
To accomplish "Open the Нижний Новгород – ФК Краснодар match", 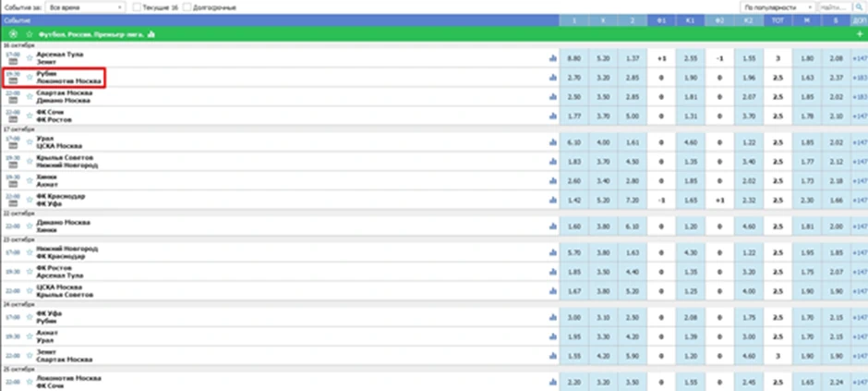I will [67, 252].
